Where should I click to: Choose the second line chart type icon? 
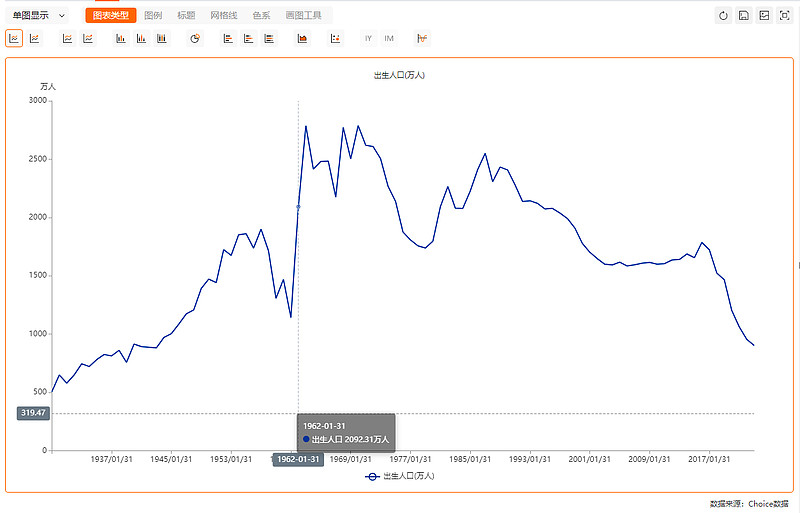[x=34, y=38]
